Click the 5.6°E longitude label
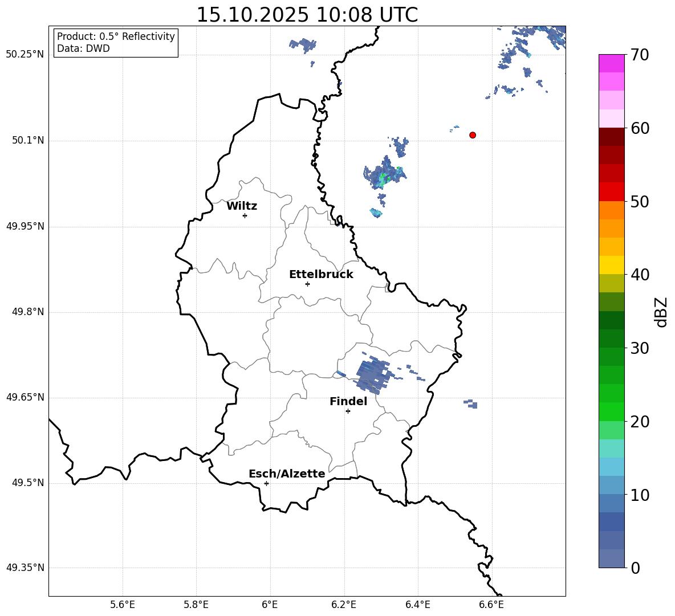The width and height of the screenshot is (675, 616). pyautogui.click(x=123, y=605)
